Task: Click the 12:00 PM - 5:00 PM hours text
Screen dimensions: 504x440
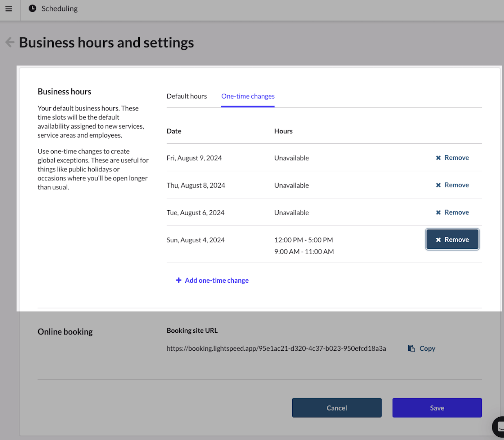Action: point(303,239)
